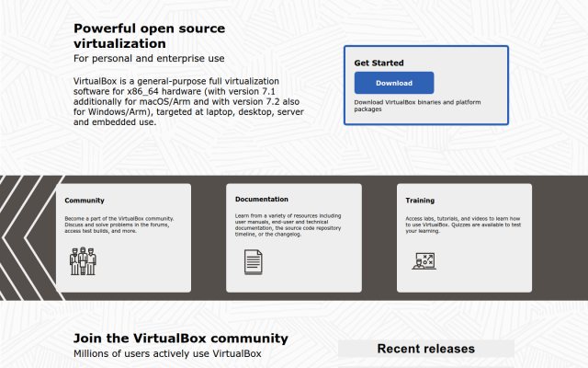Click the Training card description text
The width and height of the screenshot is (588, 368).
click(463, 224)
